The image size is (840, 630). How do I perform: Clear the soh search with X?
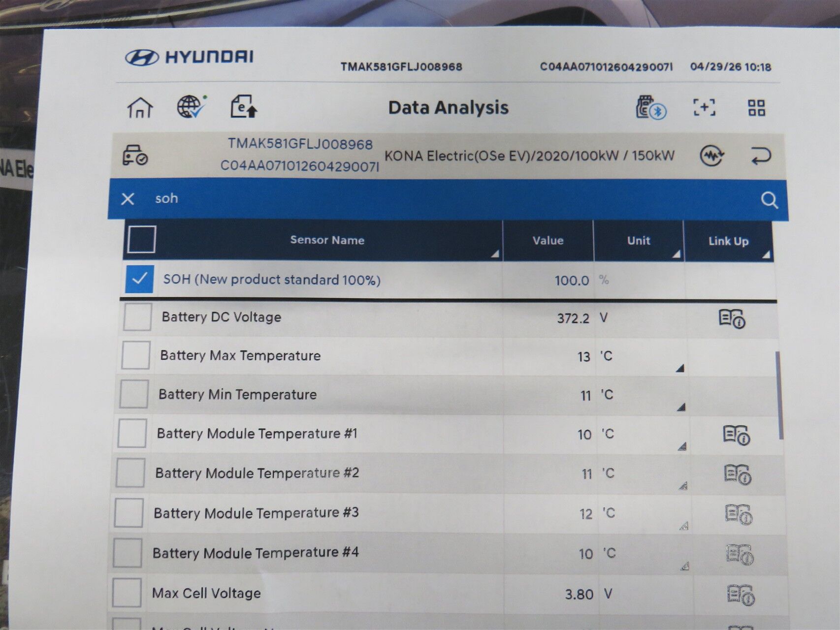point(128,199)
